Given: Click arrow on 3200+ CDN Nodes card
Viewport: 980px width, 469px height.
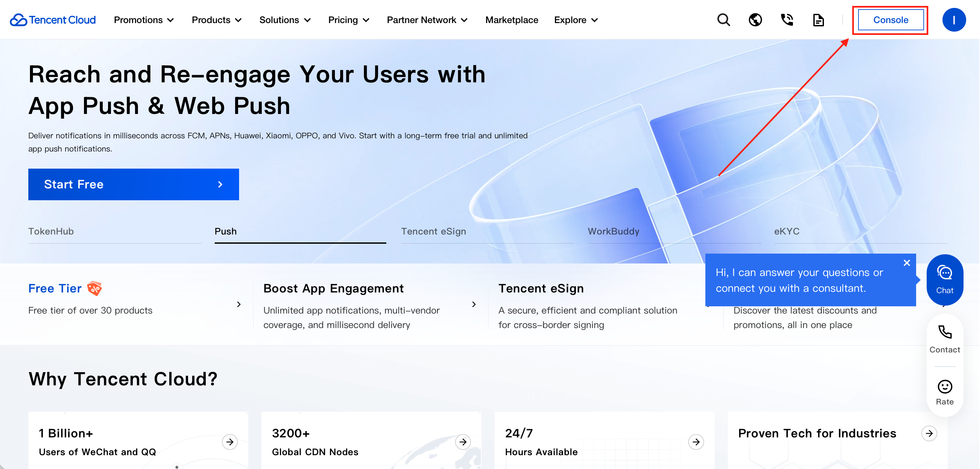Looking at the screenshot, I should [463, 442].
